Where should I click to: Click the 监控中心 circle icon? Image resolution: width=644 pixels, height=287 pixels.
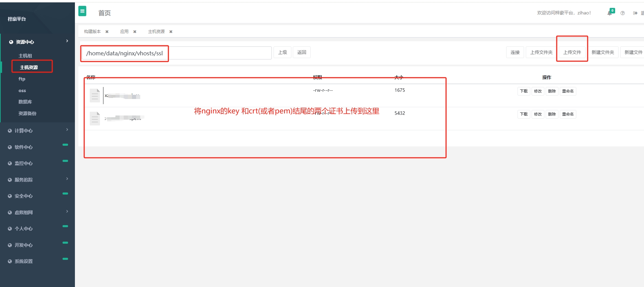[10, 163]
